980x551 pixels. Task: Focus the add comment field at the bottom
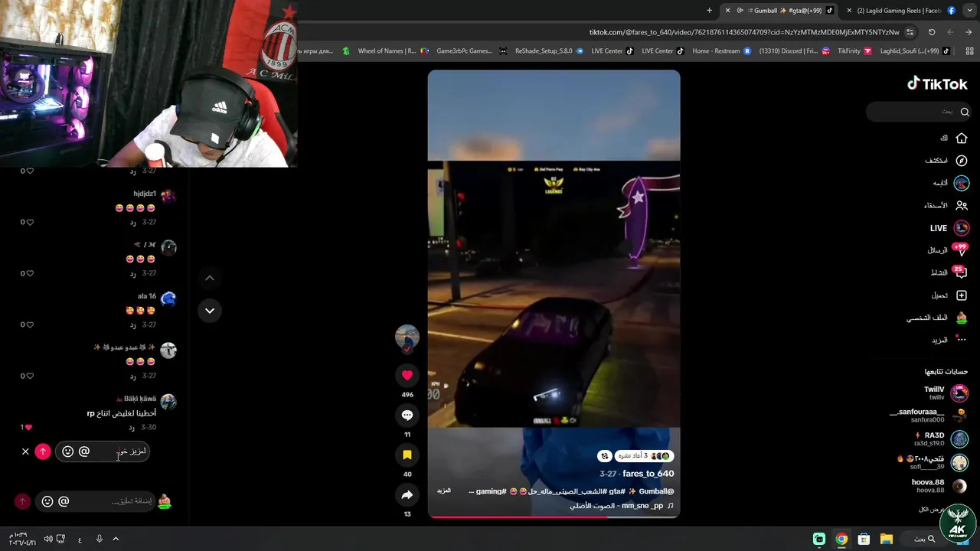click(x=96, y=501)
